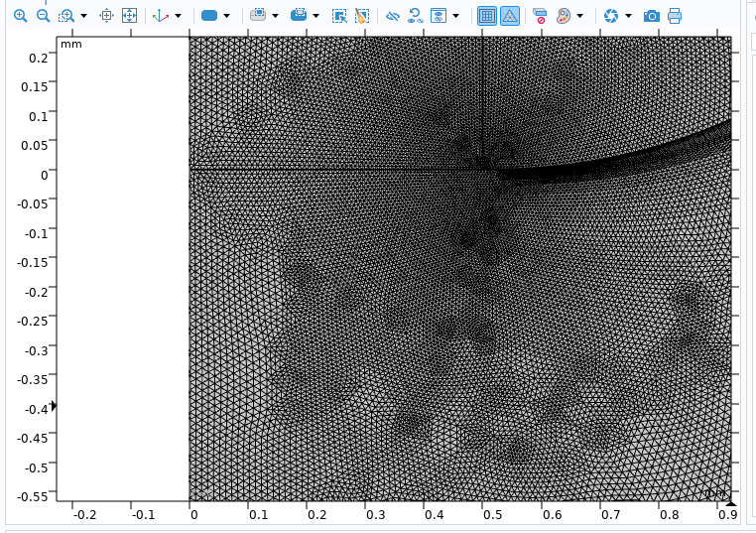Expand the color palette dropdown arrow

coord(580,16)
